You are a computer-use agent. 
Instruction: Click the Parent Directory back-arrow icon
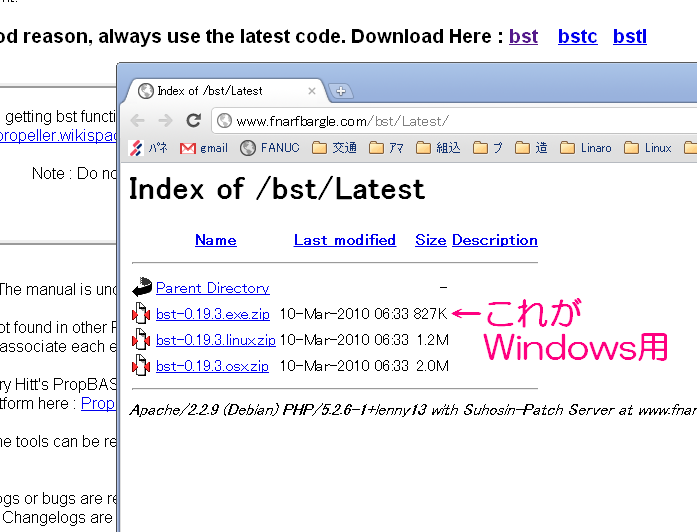click(141, 288)
